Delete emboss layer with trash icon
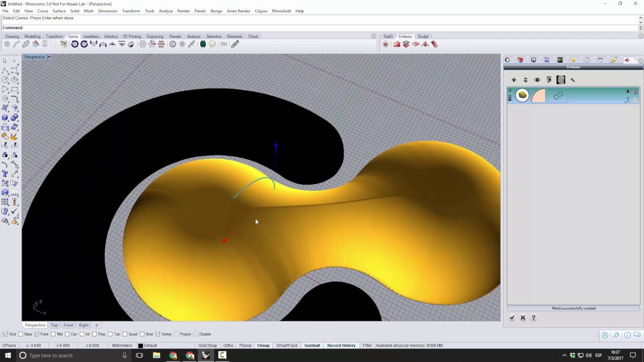The image size is (644, 362). pyautogui.click(x=635, y=92)
